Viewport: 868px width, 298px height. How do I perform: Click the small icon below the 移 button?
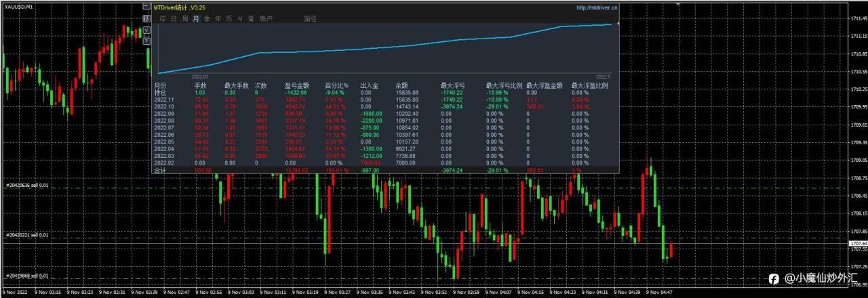146,30
